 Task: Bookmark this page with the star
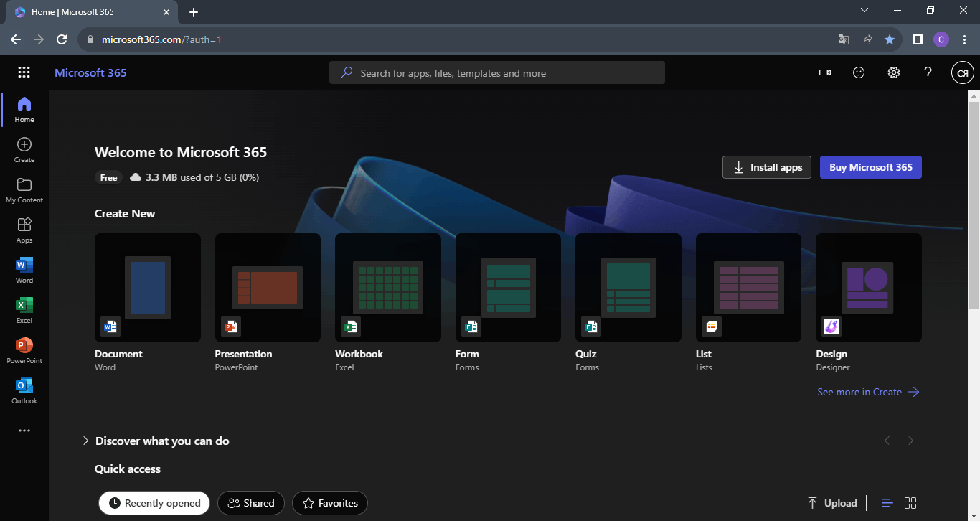point(890,39)
